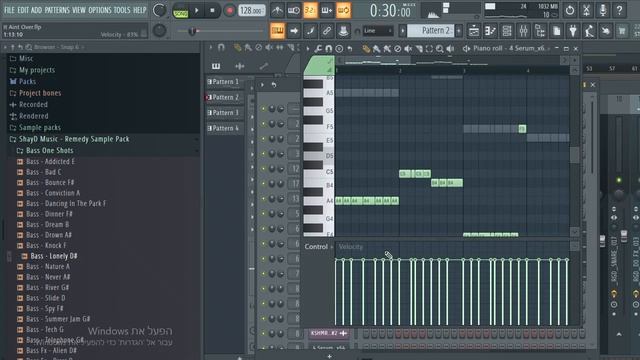Open the TOOLS menu
Image resolution: width=640 pixels, height=360 pixels.
pyautogui.click(x=122, y=10)
